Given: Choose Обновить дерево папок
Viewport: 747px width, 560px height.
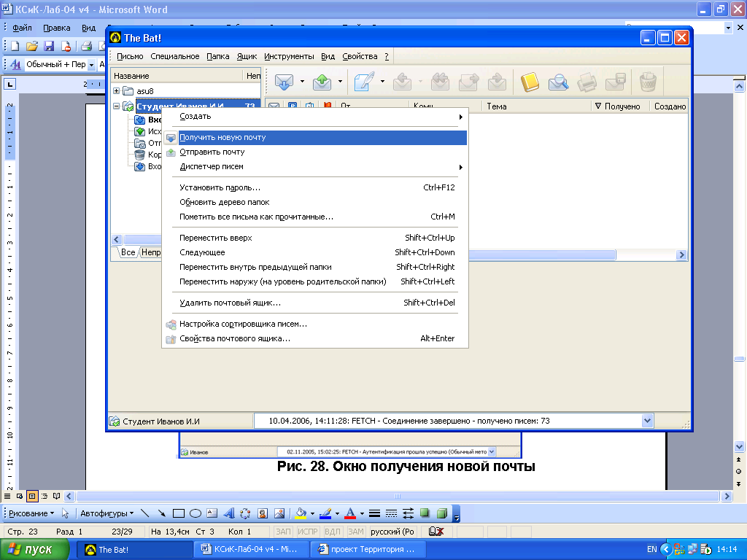Looking at the screenshot, I should [314, 203].
